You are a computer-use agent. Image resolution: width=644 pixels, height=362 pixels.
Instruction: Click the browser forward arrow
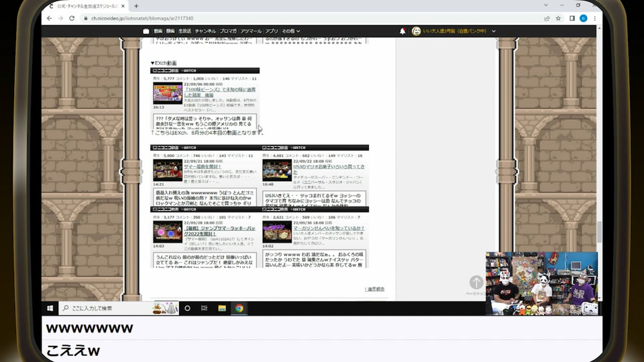point(60,18)
